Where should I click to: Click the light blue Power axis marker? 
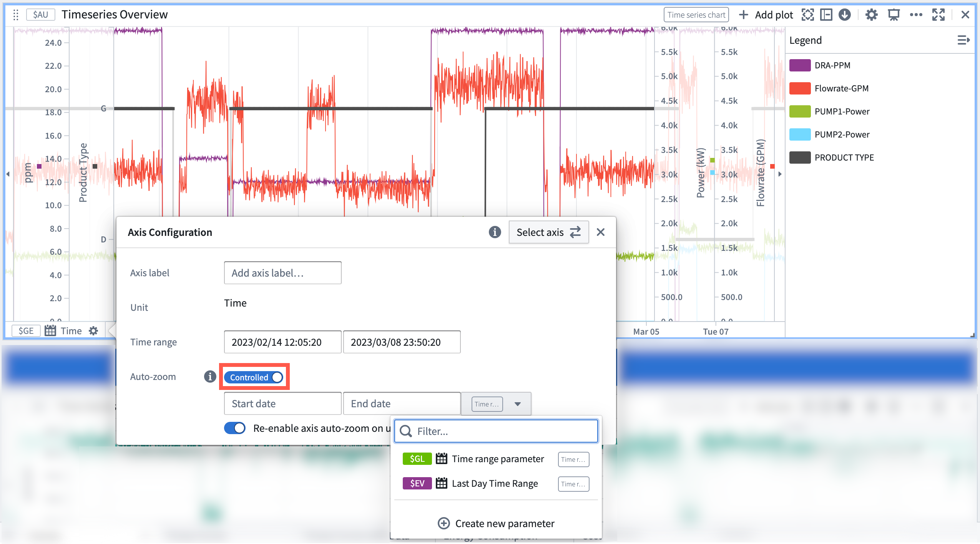pyautogui.click(x=713, y=172)
